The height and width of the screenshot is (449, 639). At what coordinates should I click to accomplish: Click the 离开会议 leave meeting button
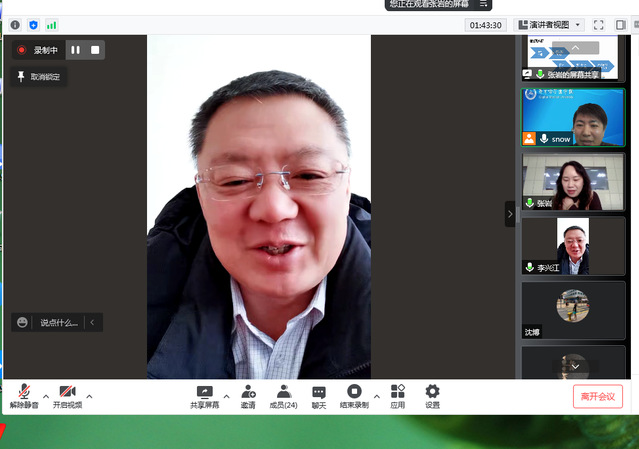[x=598, y=396]
